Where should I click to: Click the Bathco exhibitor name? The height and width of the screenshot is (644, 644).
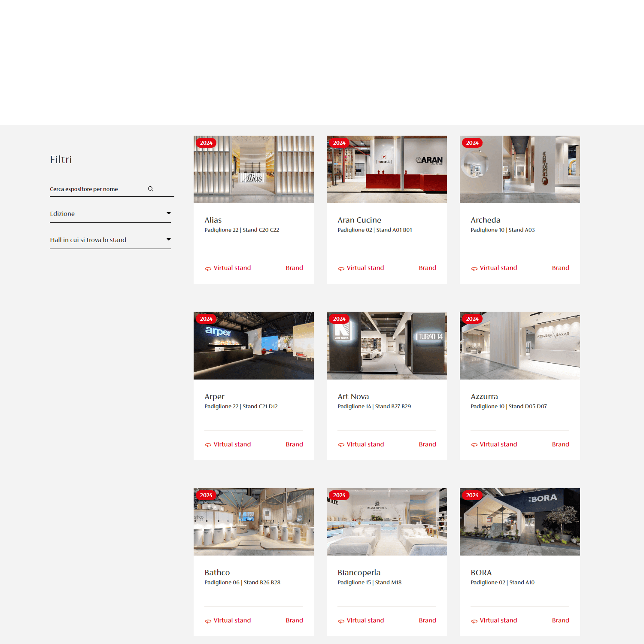pyautogui.click(x=217, y=573)
